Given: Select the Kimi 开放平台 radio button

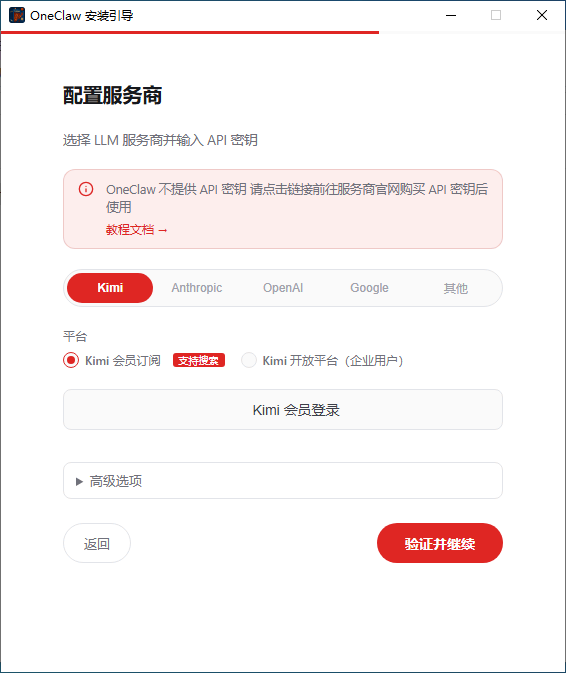Looking at the screenshot, I should (249, 360).
